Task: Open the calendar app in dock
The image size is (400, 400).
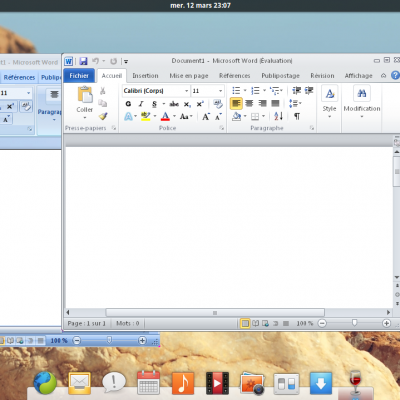Action: [148, 383]
